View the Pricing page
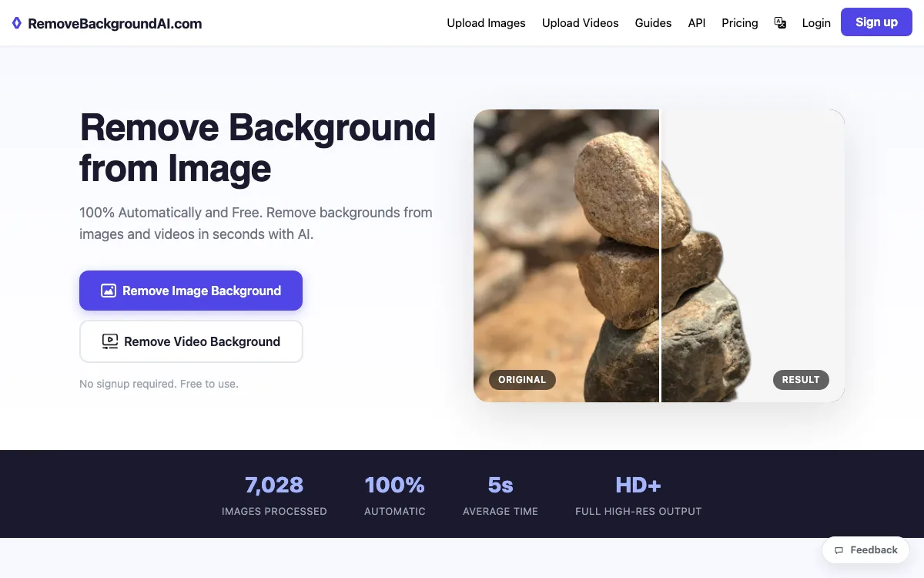Viewport: 924px width, 578px height. (x=740, y=23)
